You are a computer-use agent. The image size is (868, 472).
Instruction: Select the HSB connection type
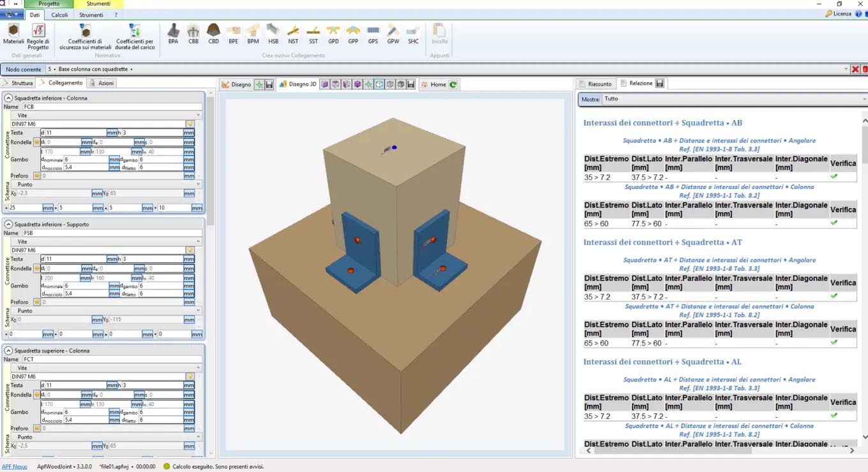point(273,33)
